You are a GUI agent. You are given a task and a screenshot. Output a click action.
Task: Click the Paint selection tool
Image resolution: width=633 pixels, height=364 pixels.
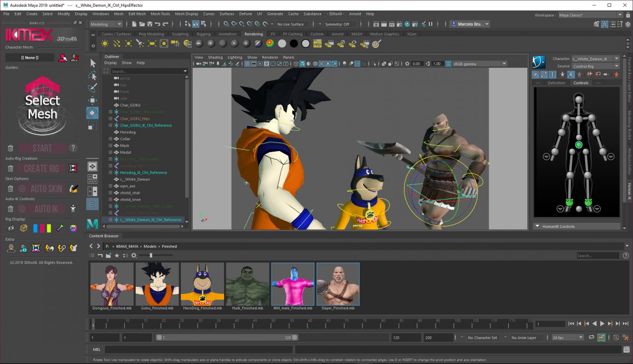pos(92,87)
